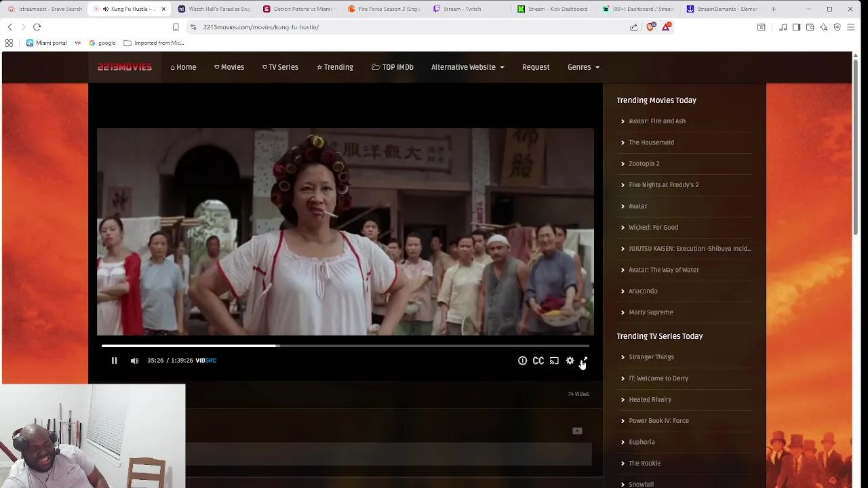Click the 2213MOVIES site logo

coord(125,67)
